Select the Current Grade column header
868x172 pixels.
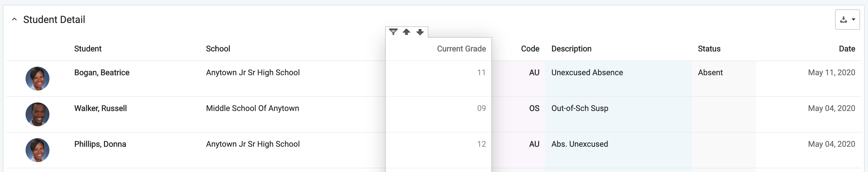(461, 49)
